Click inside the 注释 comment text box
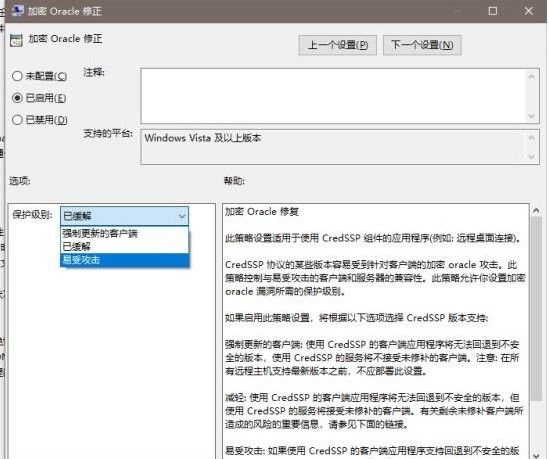Viewport: 549px width, 459px height. click(333, 96)
